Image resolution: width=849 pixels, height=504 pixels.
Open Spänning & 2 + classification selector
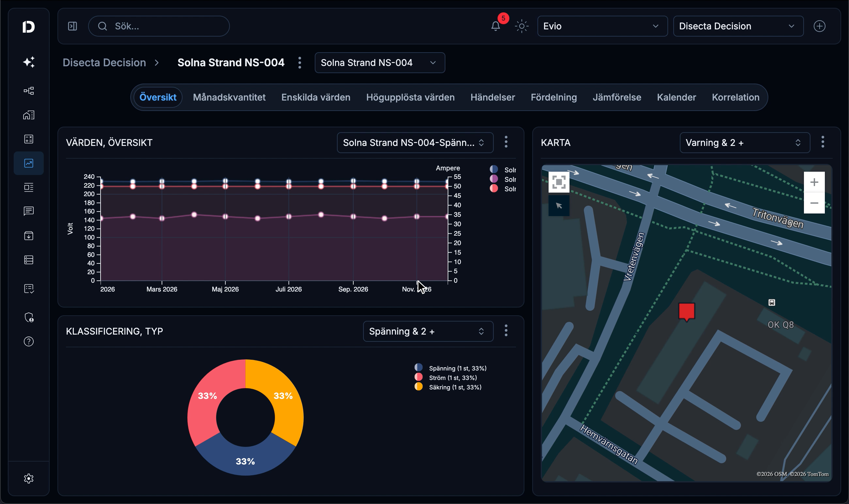tap(428, 331)
